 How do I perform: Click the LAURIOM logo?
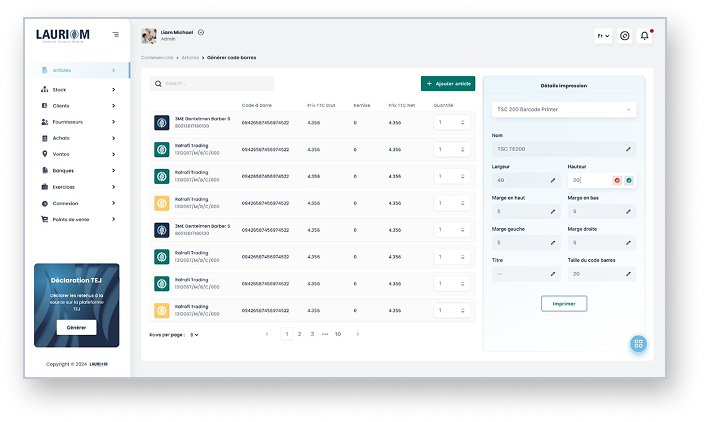(x=63, y=35)
